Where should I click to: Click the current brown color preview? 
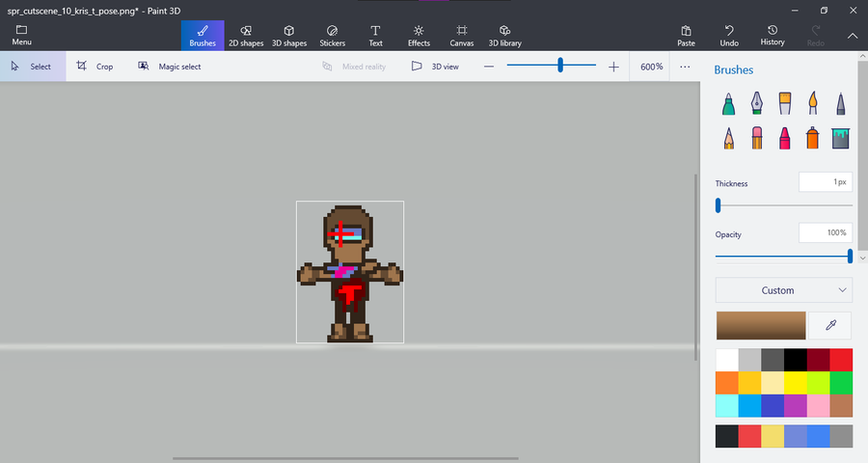click(x=761, y=325)
